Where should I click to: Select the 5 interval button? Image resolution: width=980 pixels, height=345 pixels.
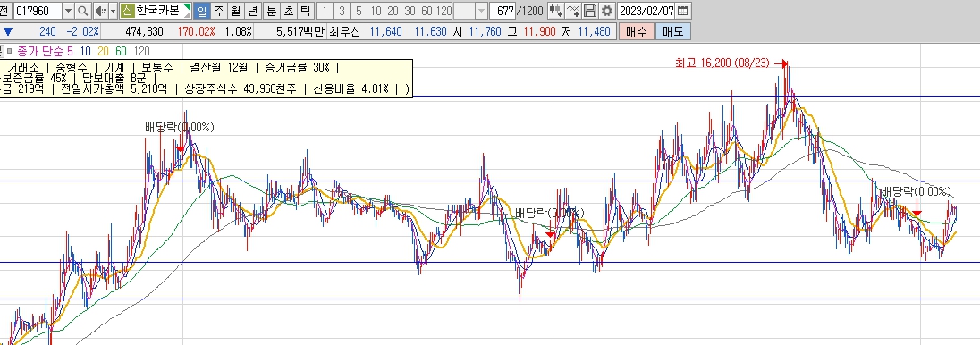[359, 11]
